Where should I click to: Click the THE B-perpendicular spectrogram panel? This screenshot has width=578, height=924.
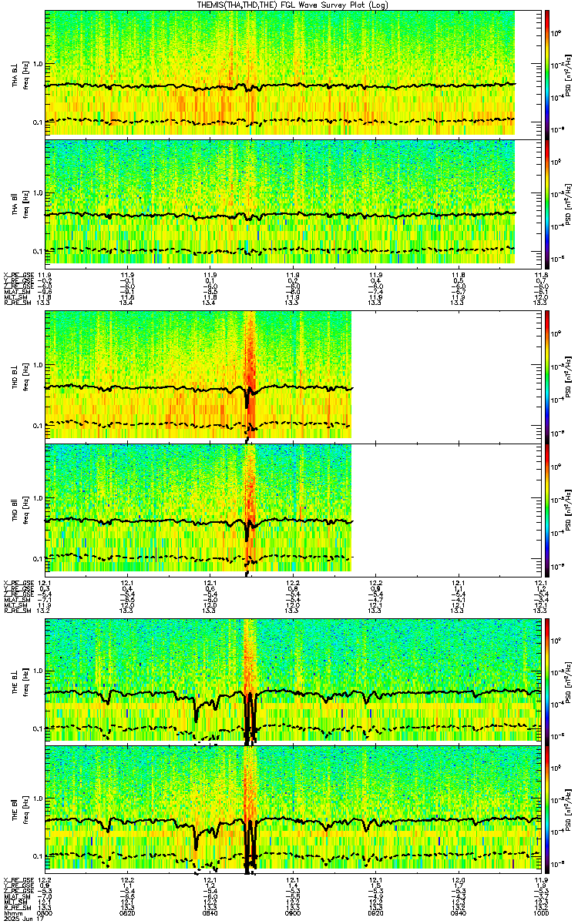pyautogui.click(x=291, y=680)
